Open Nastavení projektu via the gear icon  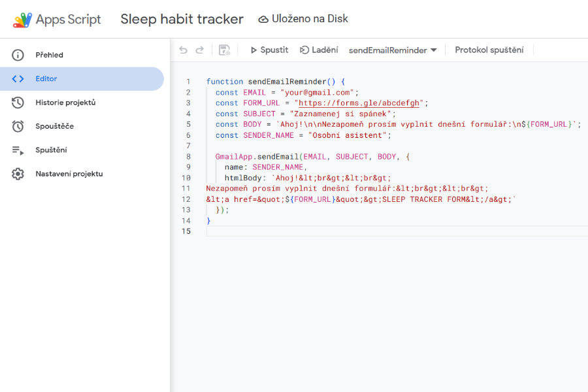(16, 174)
